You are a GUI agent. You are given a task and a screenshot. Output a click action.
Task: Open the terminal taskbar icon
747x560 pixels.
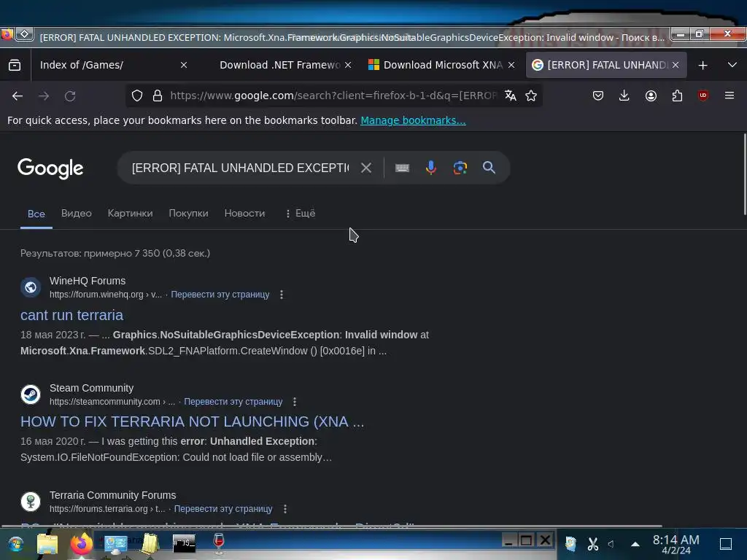(184, 543)
